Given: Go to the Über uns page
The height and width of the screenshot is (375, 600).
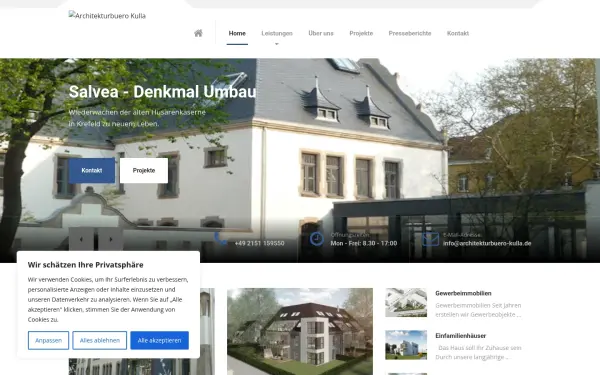Looking at the screenshot, I should click(321, 33).
